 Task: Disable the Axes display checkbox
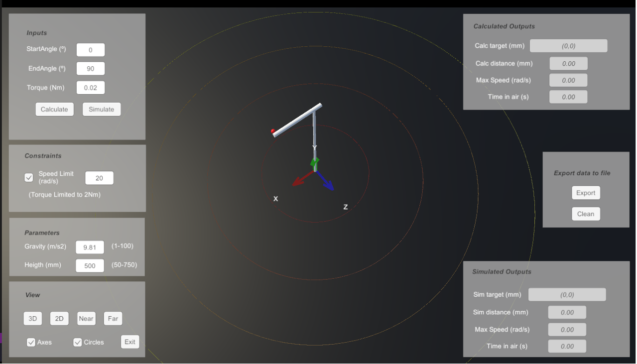31,342
